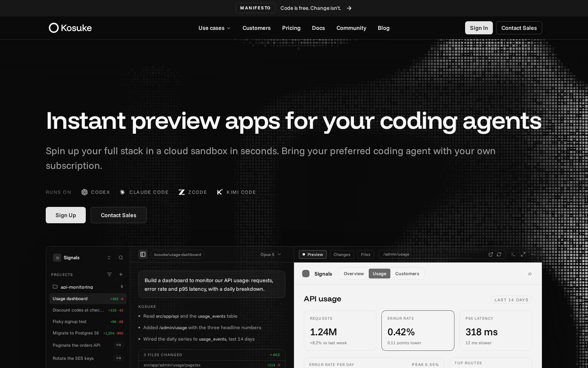Open the api-monitoring project folder
Viewport: 588px width, 368px height.
(88, 287)
